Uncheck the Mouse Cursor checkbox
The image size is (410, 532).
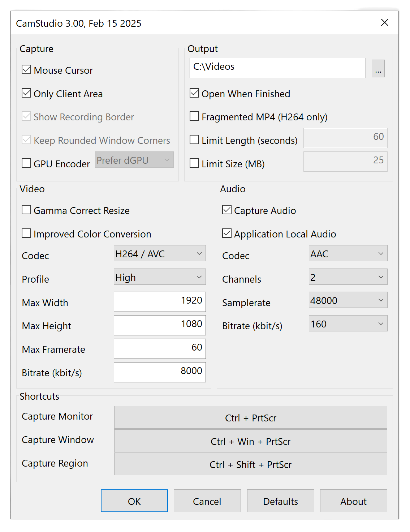coord(26,70)
